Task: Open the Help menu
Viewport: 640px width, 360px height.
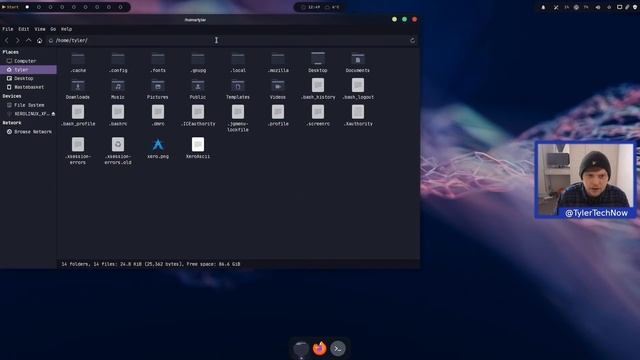Action: pos(66,29)
